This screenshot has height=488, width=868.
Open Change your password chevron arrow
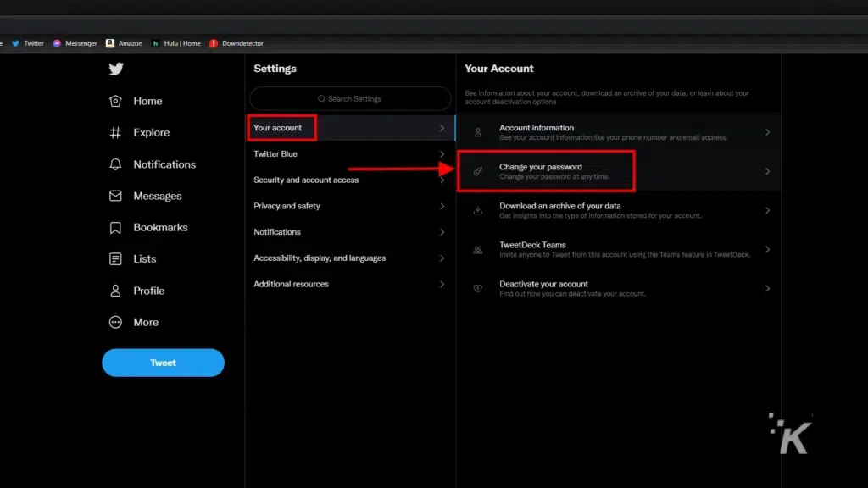click(767, 171)
